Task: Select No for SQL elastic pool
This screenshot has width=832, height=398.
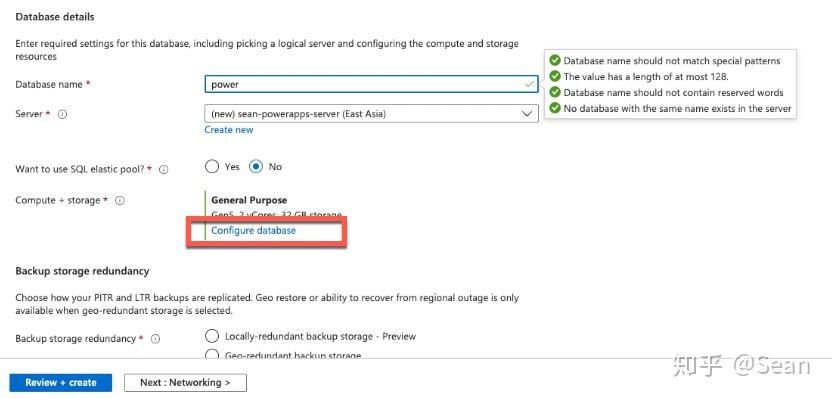Action: 256,167
